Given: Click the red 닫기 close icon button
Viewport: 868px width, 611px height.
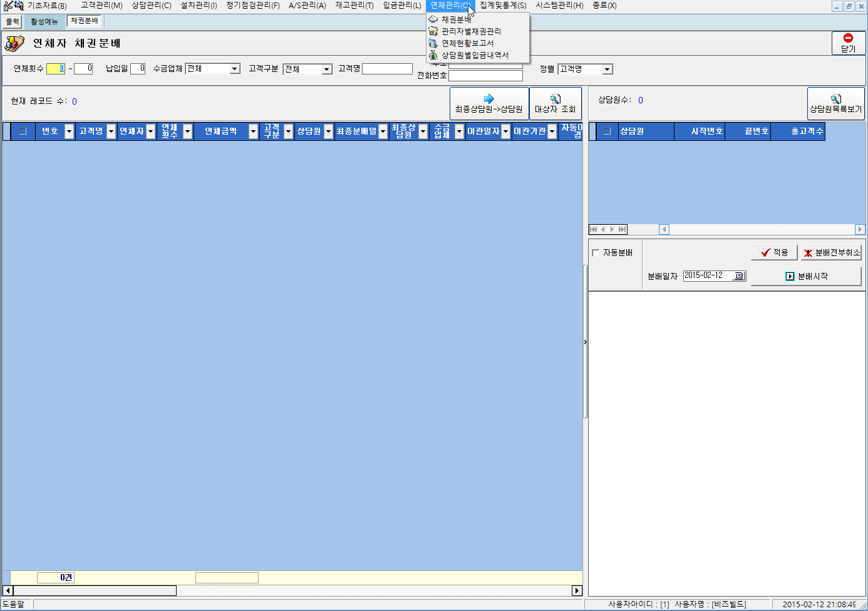Looking at the screenshot, I should point(848,38).
